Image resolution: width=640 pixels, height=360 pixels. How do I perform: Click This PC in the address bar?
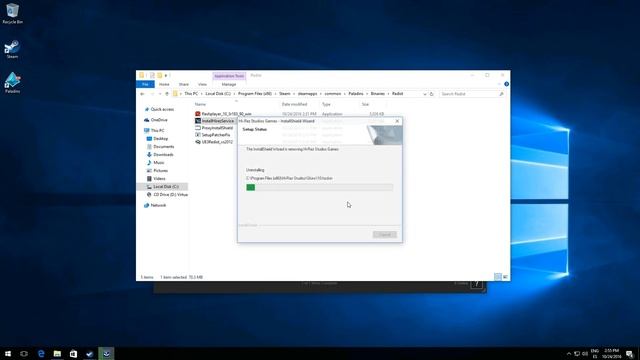(191, 94)
